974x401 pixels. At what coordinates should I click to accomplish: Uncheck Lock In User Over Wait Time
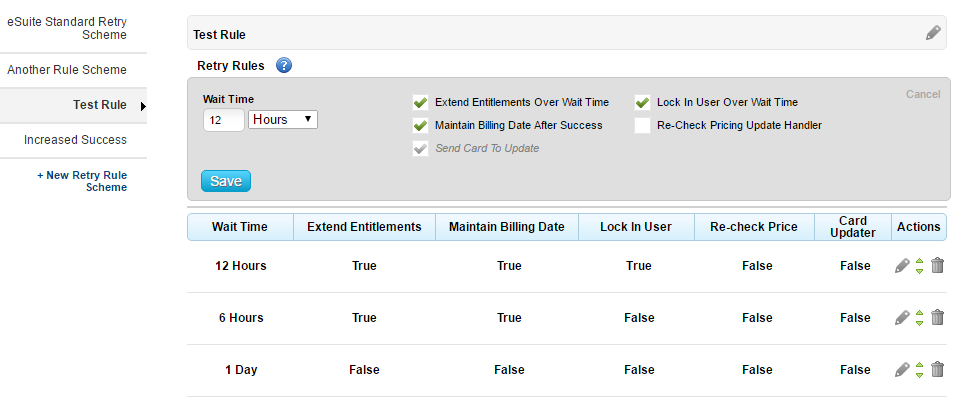642,102
